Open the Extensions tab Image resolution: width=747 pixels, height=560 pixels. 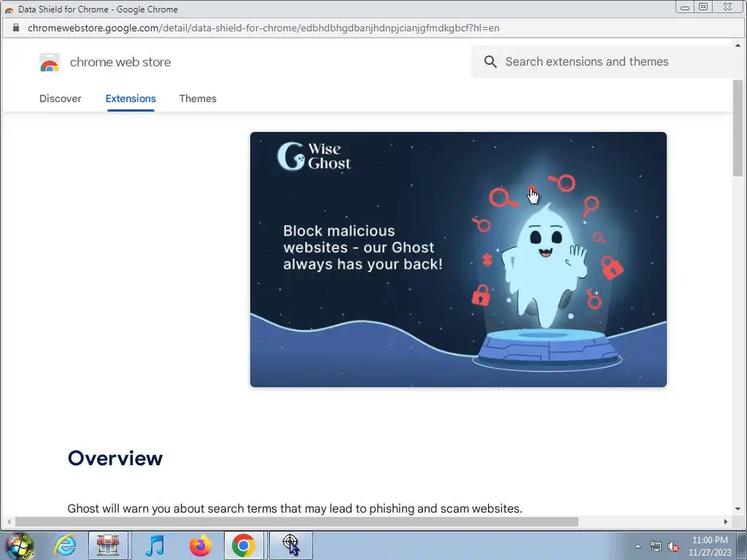[131, 98]
